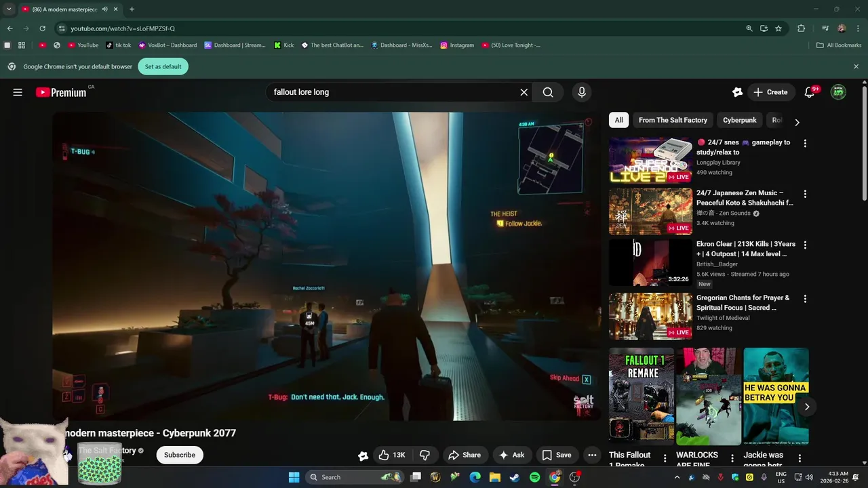Open File Explorer from the taskbar
Image resolution: width=868 pixels, height=488 pixels.
pyautogui.click(x=495, y=477)
